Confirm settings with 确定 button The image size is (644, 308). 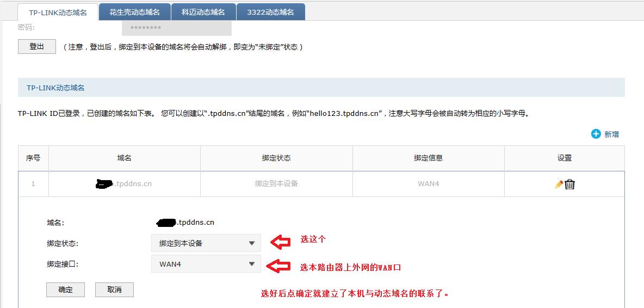(65, 289)
